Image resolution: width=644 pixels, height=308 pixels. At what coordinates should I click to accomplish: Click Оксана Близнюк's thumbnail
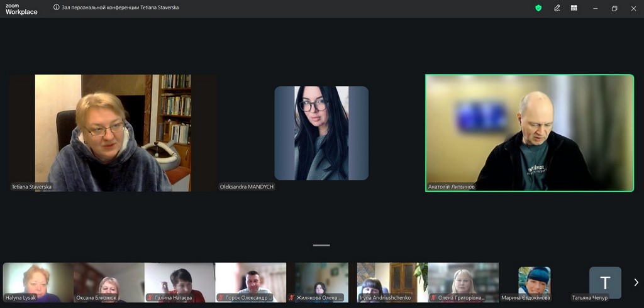[x=109, y=282]
